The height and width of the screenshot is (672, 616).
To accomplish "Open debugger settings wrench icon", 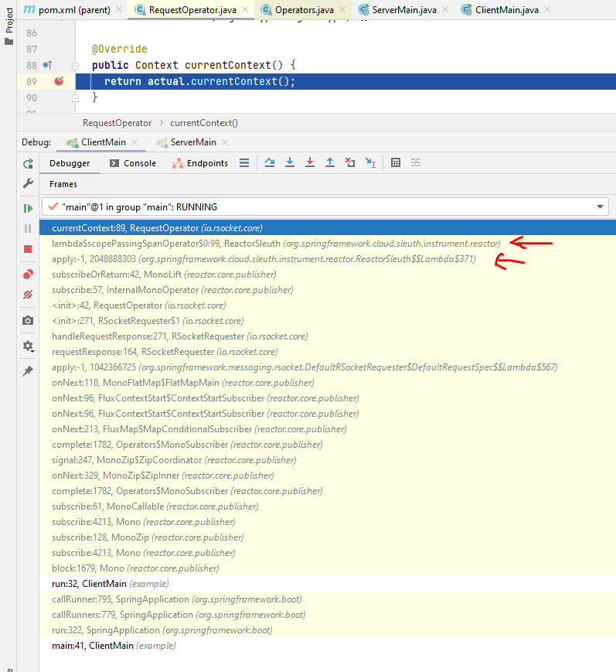I will (28, 183).
